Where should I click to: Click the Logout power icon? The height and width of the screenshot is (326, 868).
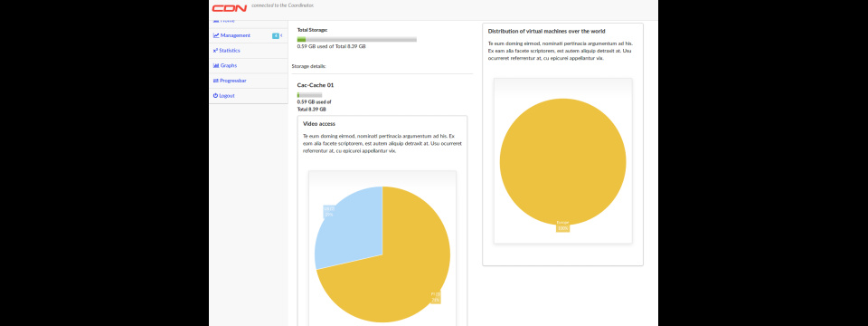click(x=215, y=95)
